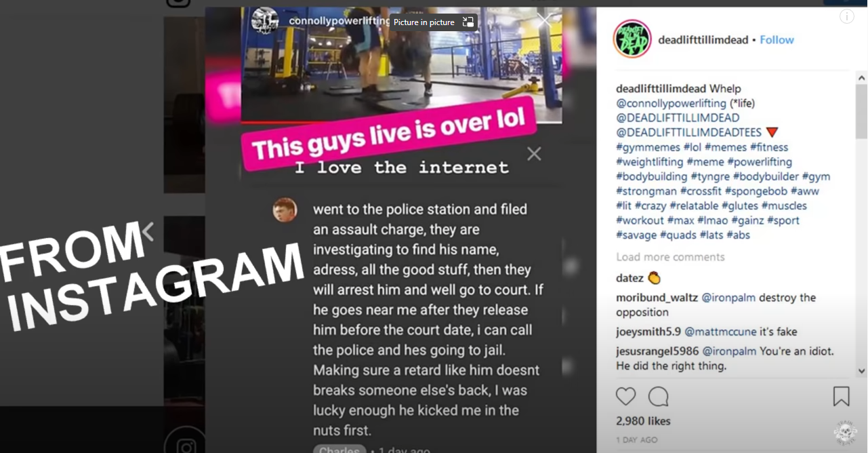Open Picture in picture mode
This screenshot has width=868, height=453.
point(433,22)
